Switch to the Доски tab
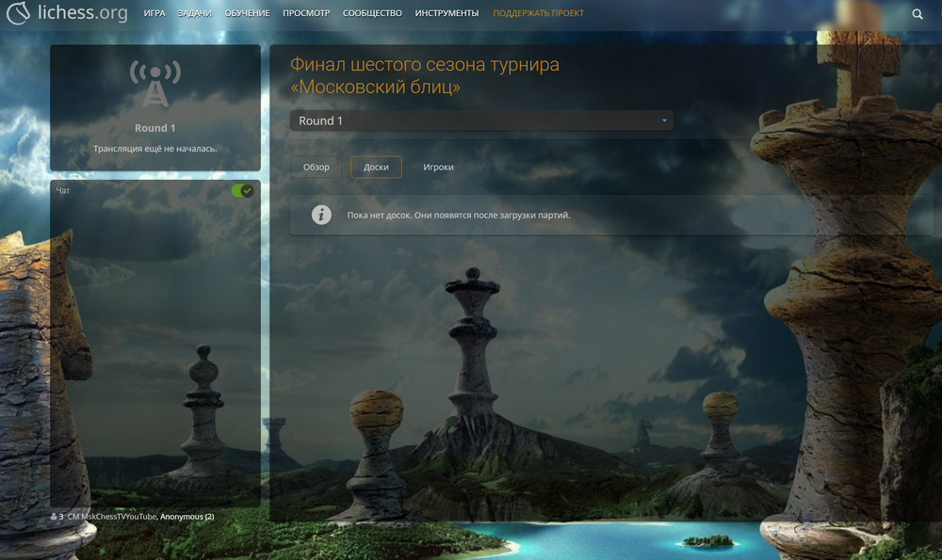This screenshot has height=560, width=942. point(376,167)
